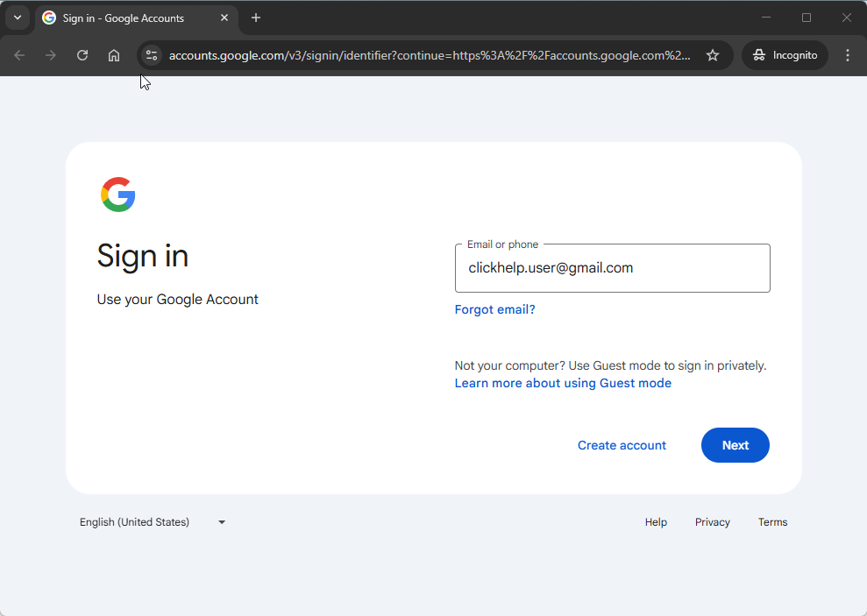Open the Chrome three-dot menu
Viewport: 867px width, 616px height.
pos(848,54)
